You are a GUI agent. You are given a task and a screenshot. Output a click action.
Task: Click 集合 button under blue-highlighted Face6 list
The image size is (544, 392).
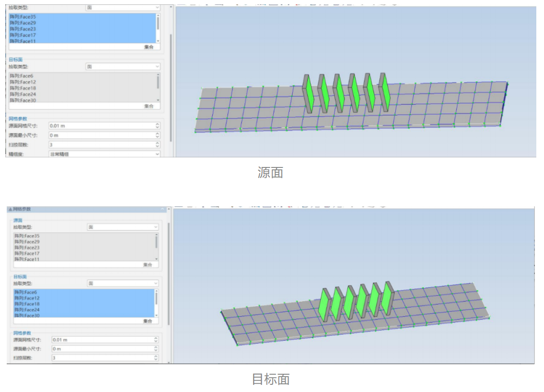tap(147, 321)
